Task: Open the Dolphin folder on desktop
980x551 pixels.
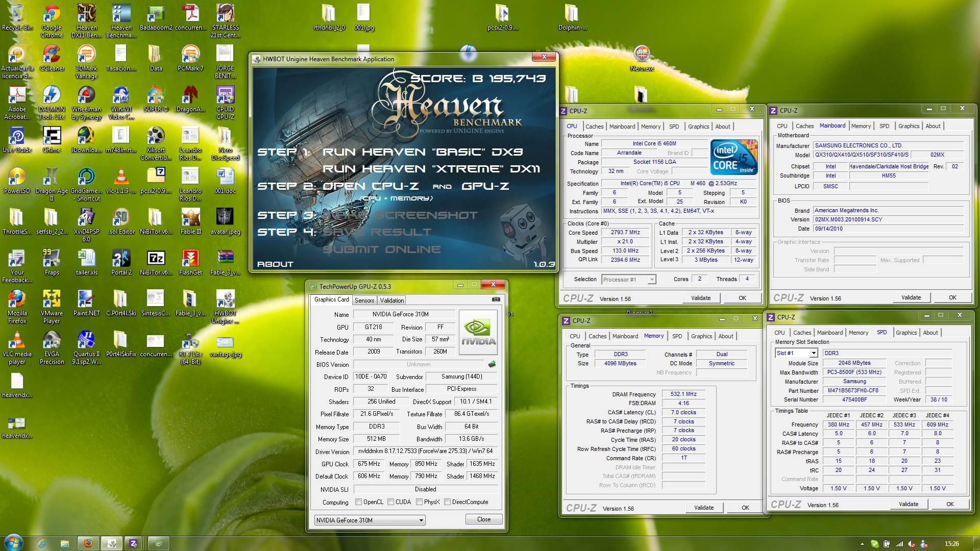Action: pyautogui.click(x=572, y=17)
